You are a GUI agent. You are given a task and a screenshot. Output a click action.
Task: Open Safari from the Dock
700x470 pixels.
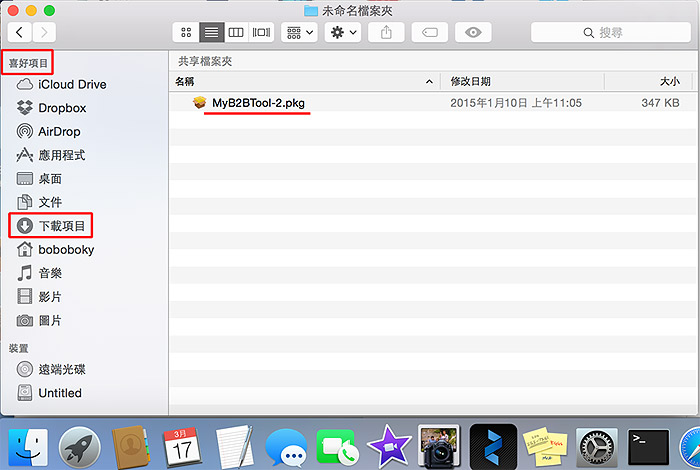point(690,448)
